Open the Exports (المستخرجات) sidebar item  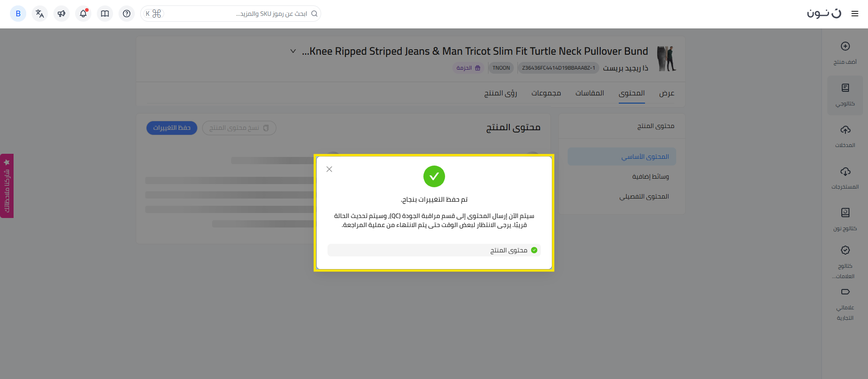pyautogui.click(x=845, y=178)
